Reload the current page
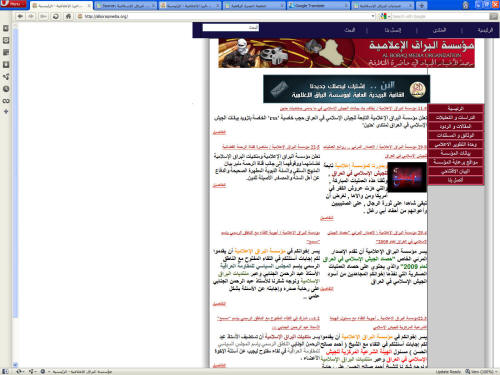 (x=56, y=16)
